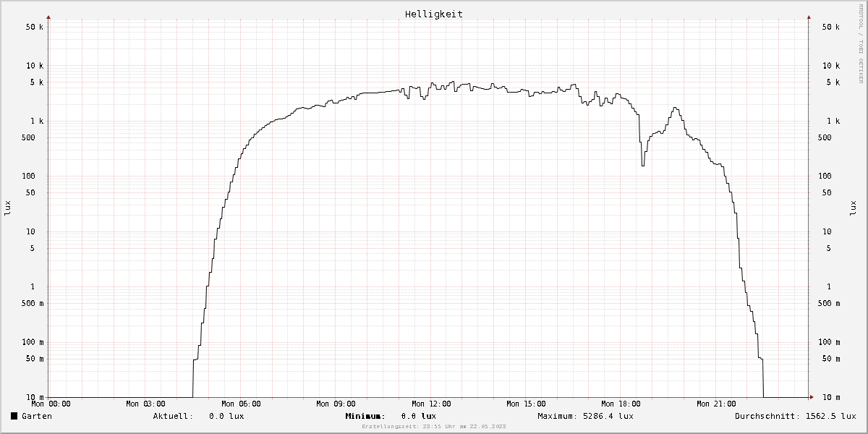Select the 'Erstellungszeit' timestamp footer text

click(x=434, y=427)
